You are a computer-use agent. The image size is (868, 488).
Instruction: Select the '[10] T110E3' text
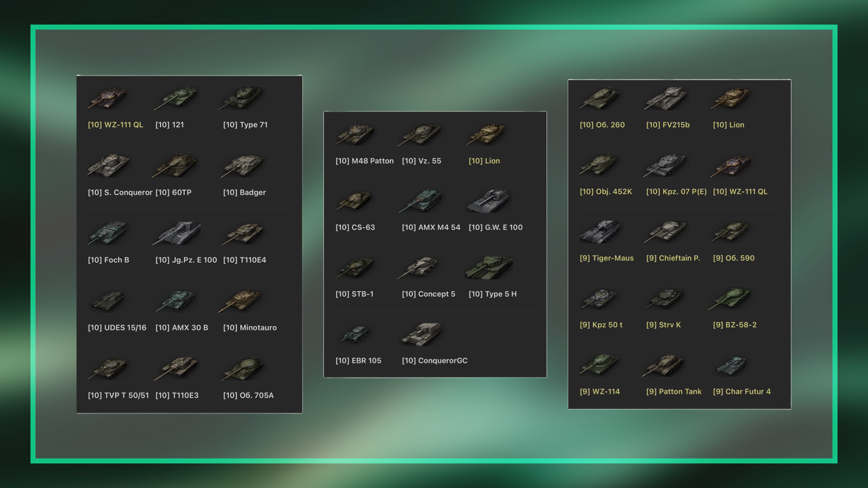[x=177, y=395]
